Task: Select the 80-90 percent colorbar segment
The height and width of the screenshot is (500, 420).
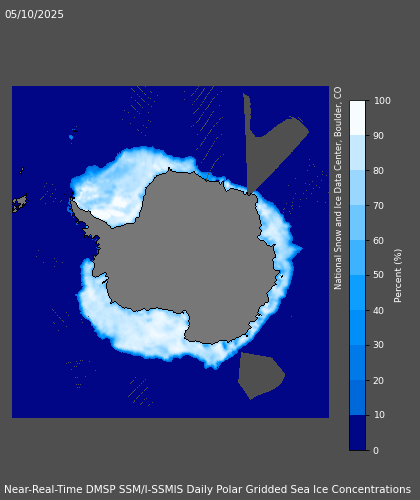Action: 357,153
